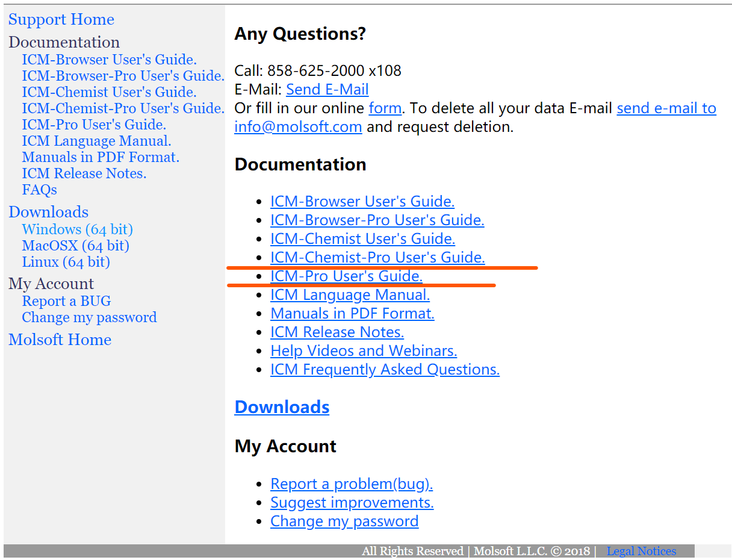The height and width of the screenshot is (560, 732).
Task: Select Linux (64 bit) download
Action: click(x=66, y=262)
